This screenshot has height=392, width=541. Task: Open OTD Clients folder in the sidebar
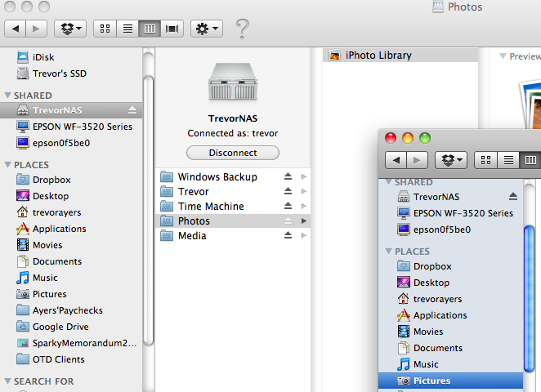click(71, 359)
